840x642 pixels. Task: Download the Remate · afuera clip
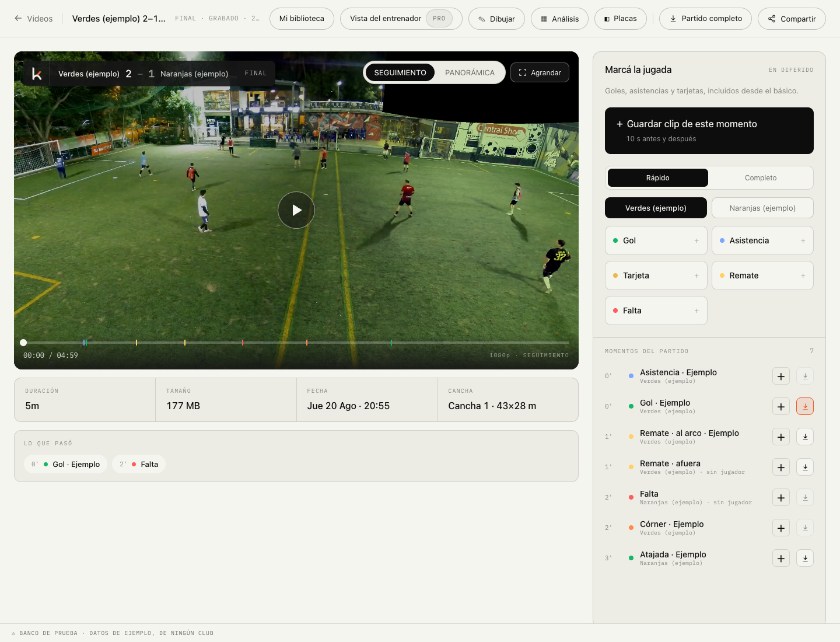click(805, 467)
